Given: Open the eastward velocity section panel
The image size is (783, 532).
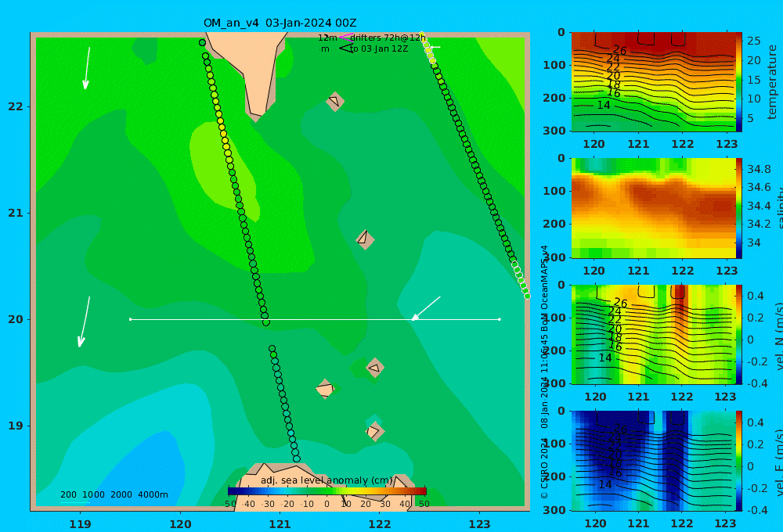Looking at the screenshot, I should tap(653, 461).
